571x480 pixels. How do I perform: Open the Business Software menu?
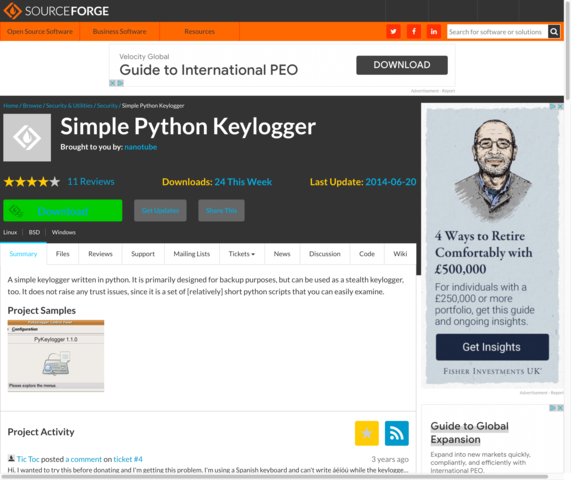click(119, 32)
